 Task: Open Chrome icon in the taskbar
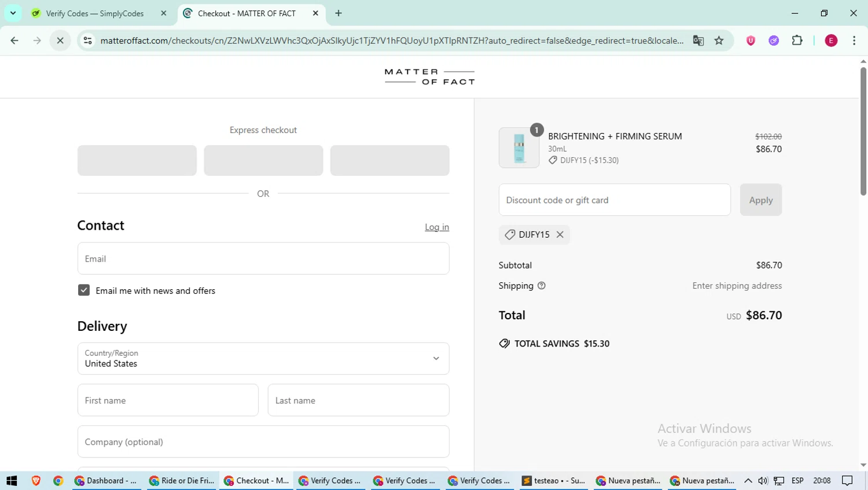(x=58, y=480)
